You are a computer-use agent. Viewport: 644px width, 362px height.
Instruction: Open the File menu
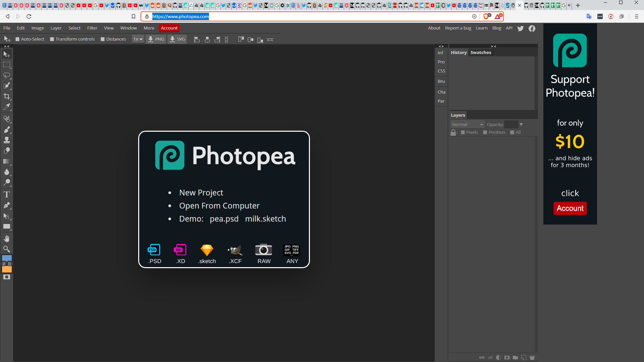tap(7, 28)
